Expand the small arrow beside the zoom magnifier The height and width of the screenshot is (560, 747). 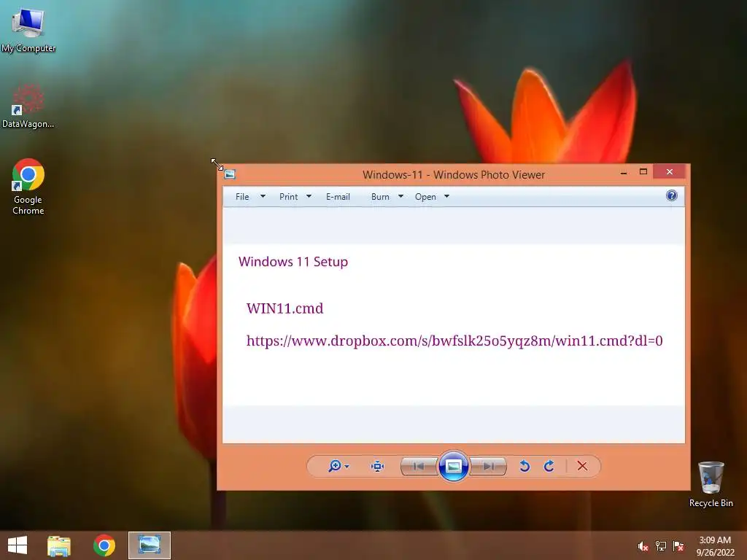[x=347, y=467]
